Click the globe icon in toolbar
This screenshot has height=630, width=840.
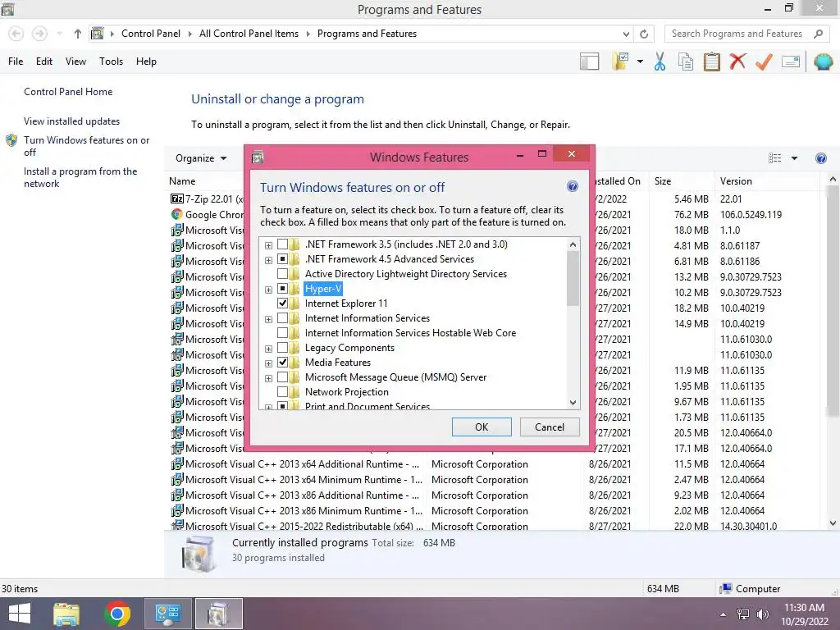tap(823, 62)
